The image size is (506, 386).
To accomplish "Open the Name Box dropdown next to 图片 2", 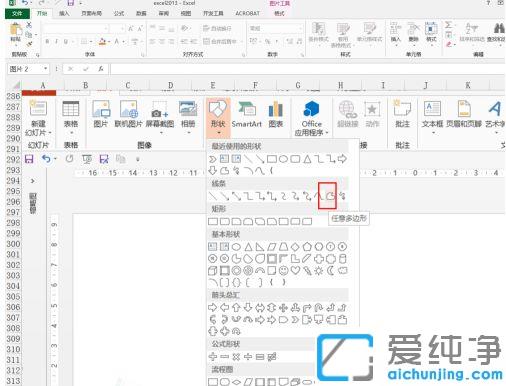I will tap(45, 69).
